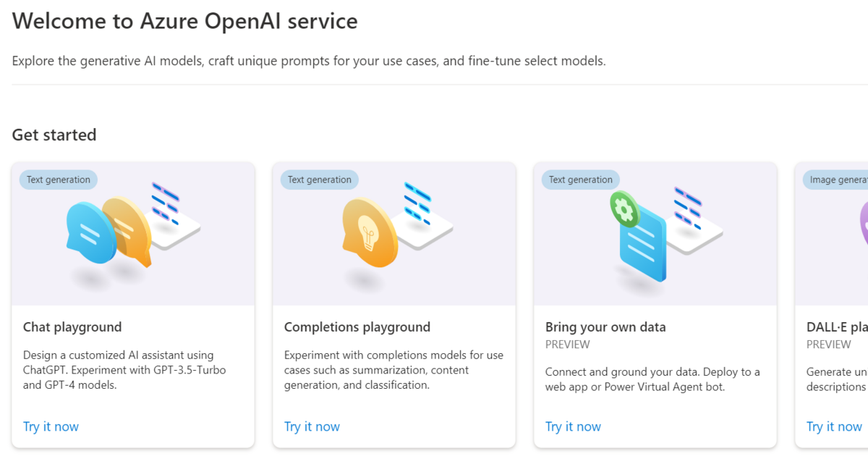Open Completions playground via Try it now
Viewport: 868px width, 459px height.
(312, 426)
